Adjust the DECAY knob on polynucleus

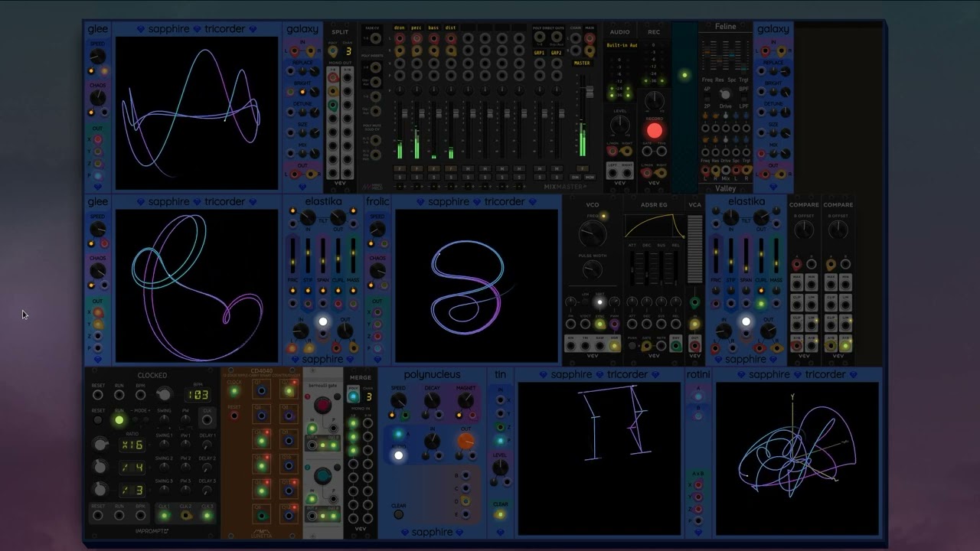pyautogui.click(x=432, y=401)
